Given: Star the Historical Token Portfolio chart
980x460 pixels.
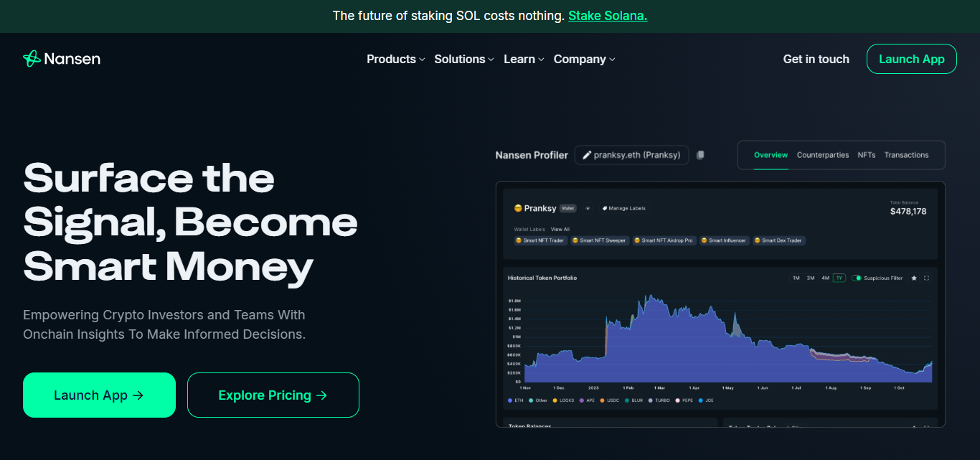Looking at the screenshot, I should point(914,278).
